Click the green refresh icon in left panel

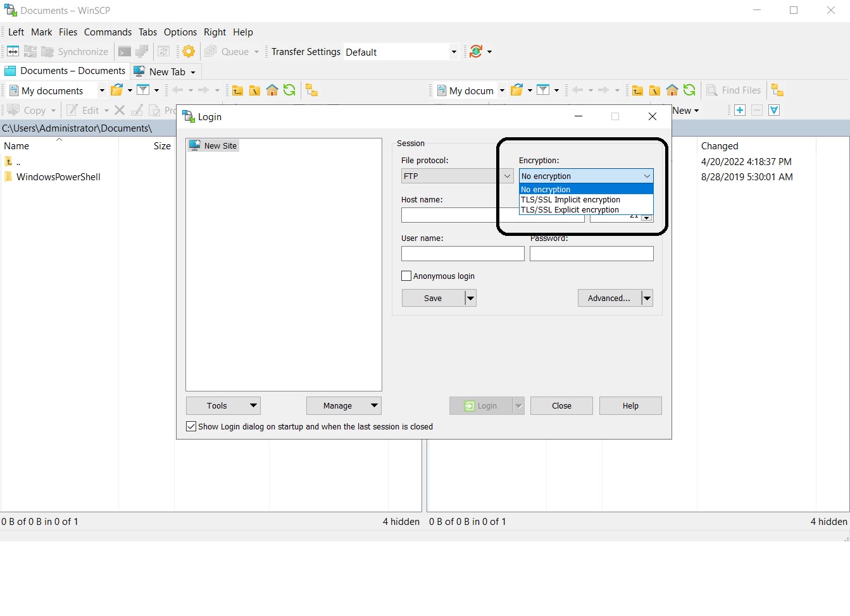pyautogui.click(x=289, y=90)
